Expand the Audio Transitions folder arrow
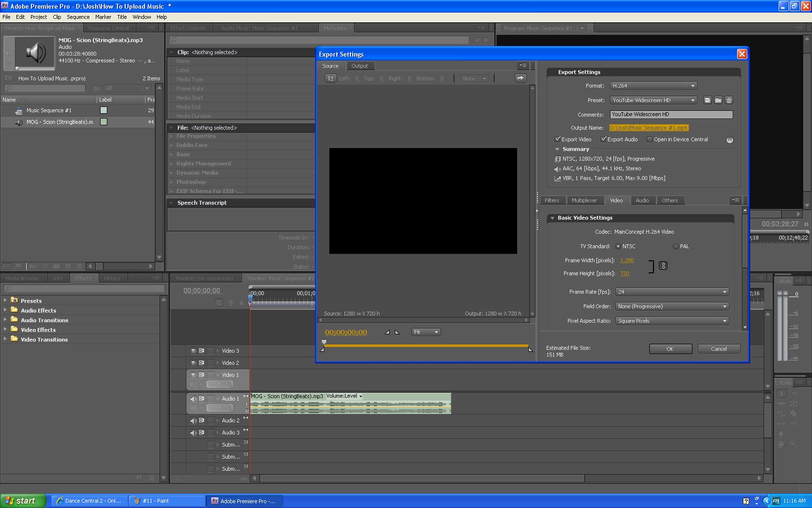Image resolution: width=812 pixels, height=508 pixels. (x=5, y=320)
